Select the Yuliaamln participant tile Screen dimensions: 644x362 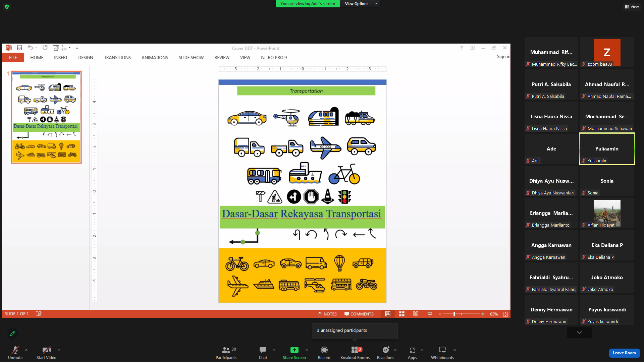(607, 149)
